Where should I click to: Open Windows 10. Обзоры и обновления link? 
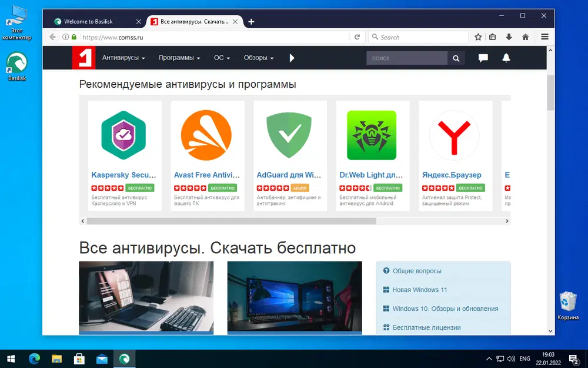point(445,309)
